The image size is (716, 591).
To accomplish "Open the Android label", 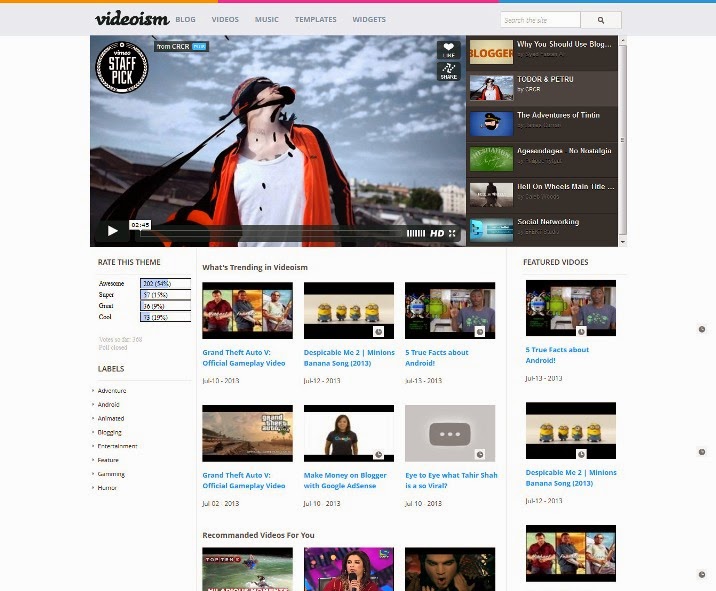I will pyautogui.click(x=108, y=405).
